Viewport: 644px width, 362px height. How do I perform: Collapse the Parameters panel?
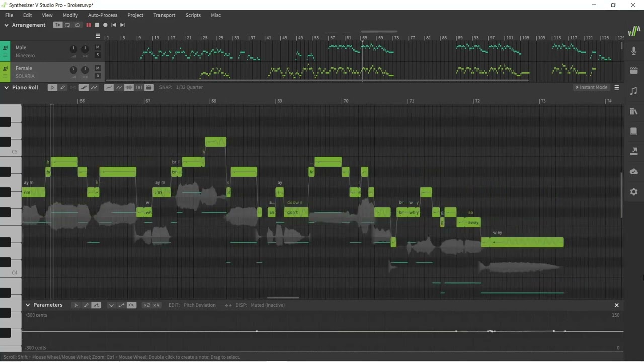[x=28, y=305]
